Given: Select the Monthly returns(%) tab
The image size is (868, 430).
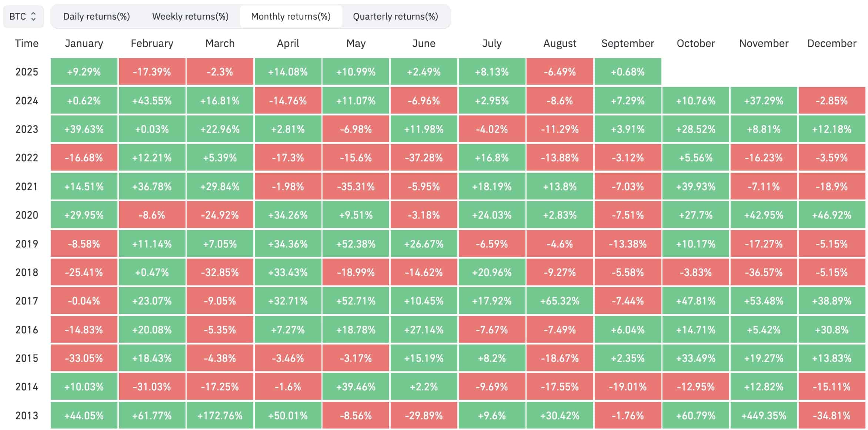Looking at the screenshot, I should 291,16.
